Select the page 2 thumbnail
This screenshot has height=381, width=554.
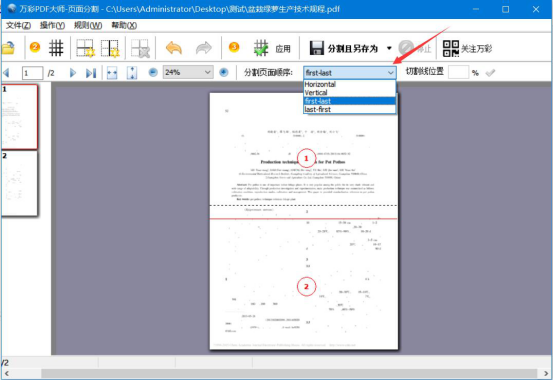coord(19,183)
